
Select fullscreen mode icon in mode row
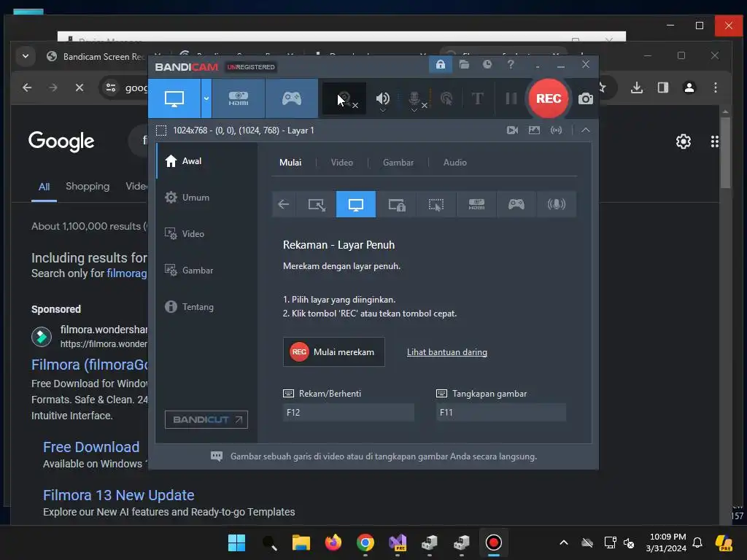[x=356, y=204]
